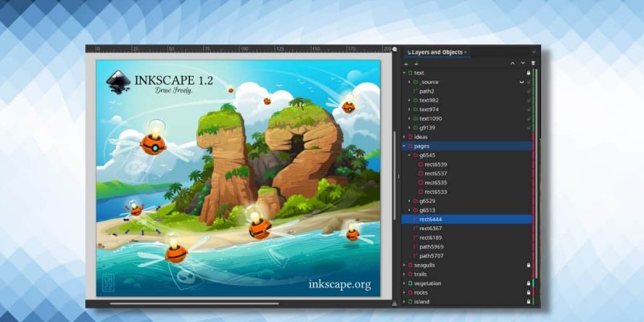Toggle lock on the g9139 row
Image resolution: width=644 pixels, height=322 pixels.
pos(529,128)
